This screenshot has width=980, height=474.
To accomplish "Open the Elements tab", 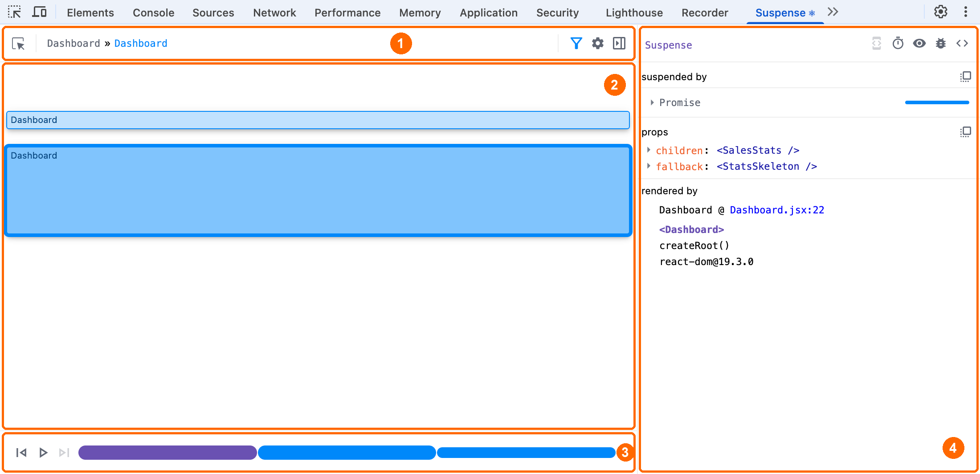I will [x=90, y=12].
